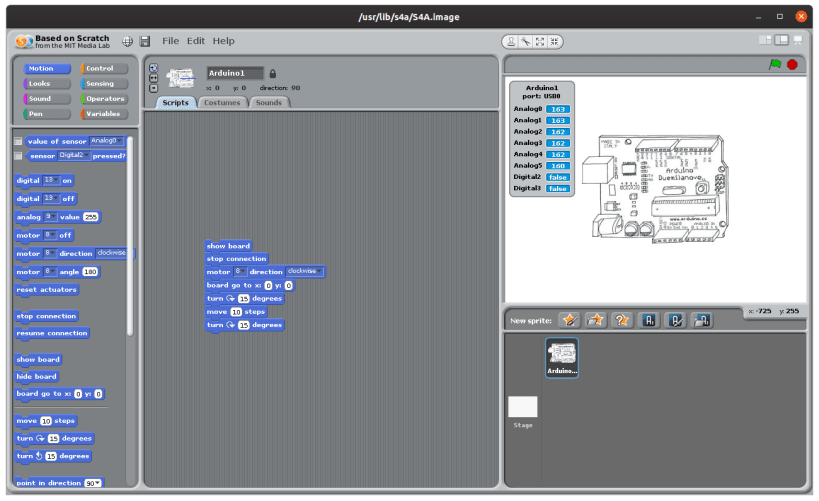Paint a new sprite
819x501 pixels.
pos(570,320)
